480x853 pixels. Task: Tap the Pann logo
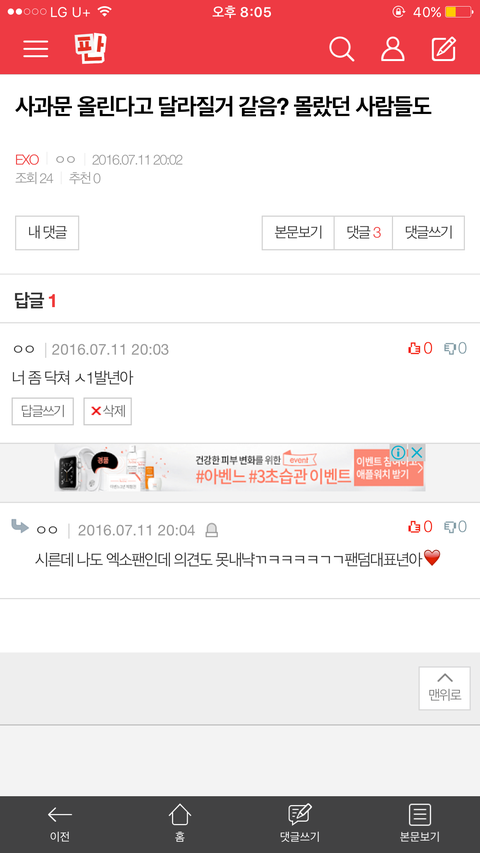tap(90, 48)
